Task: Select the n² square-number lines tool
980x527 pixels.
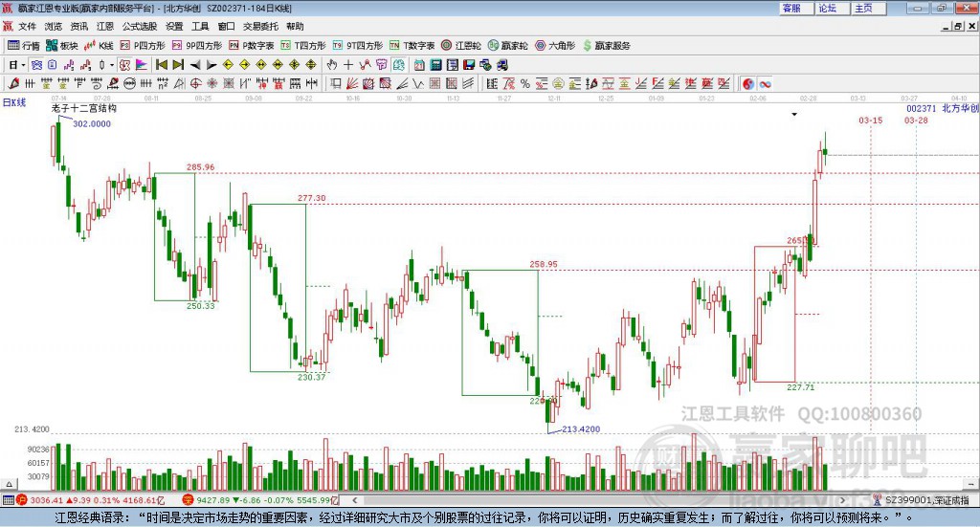Action: [163, 83]
